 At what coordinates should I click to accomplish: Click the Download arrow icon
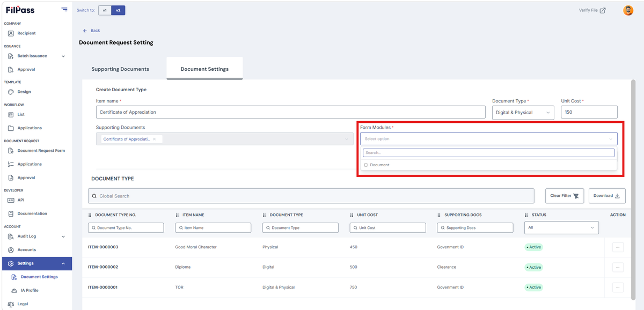click(617, 196)
